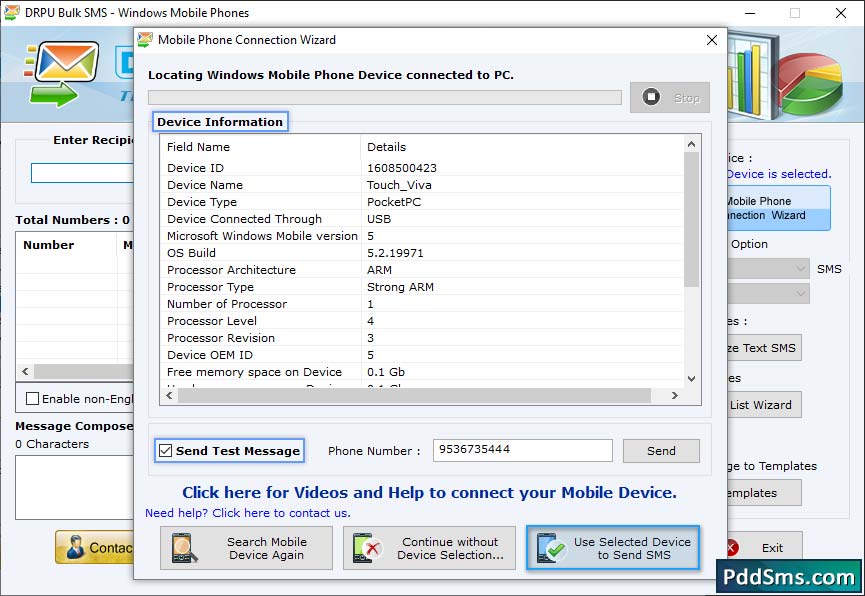Viewport: 865px width, 596px height.
Task: Select the Device OEM ID row
Action: (x=422, y=355)
